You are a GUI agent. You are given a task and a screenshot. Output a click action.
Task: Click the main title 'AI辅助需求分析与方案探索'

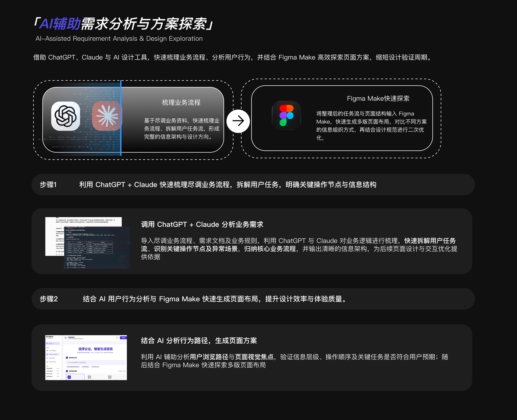click(x=124, y=24)
